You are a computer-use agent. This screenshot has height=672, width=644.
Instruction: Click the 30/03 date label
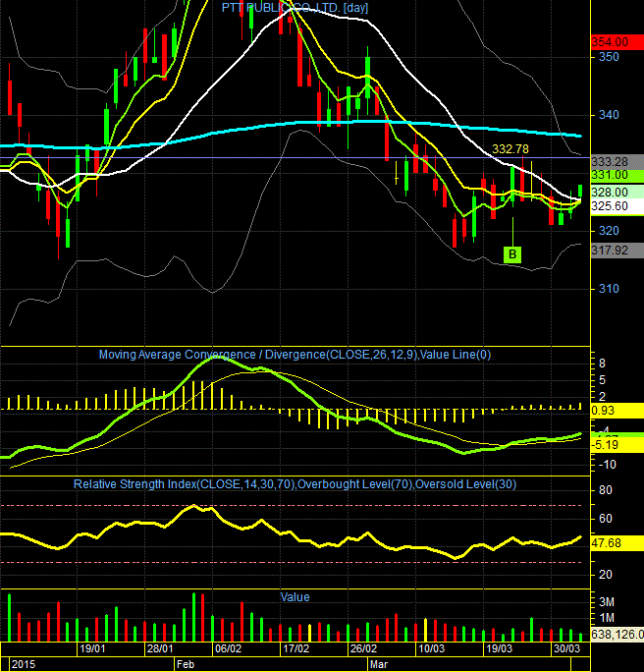pyautogui.click(x=566, y=648)
